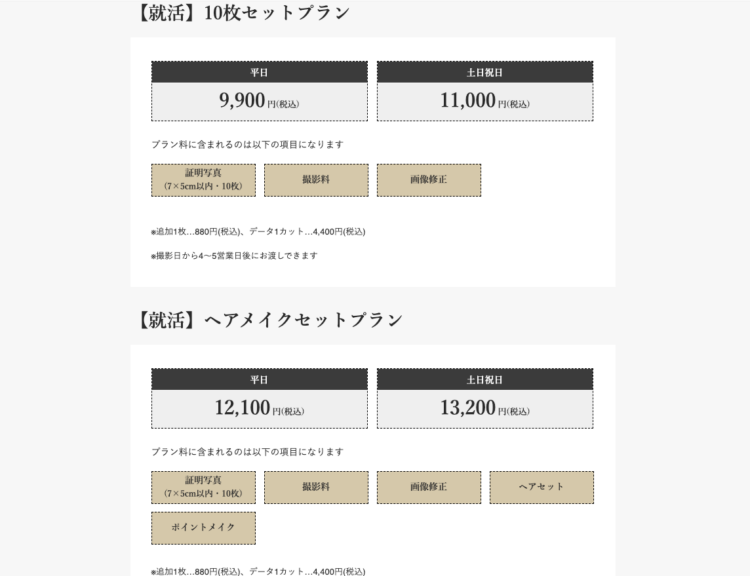This screenshot has height=576, width=750.
Task: Click the ポイントメイク tag
Action: pyautogui.click(x=204, y=528)
